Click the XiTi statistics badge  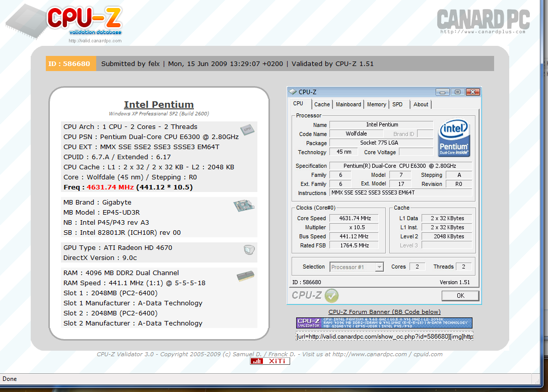point(270,361)
